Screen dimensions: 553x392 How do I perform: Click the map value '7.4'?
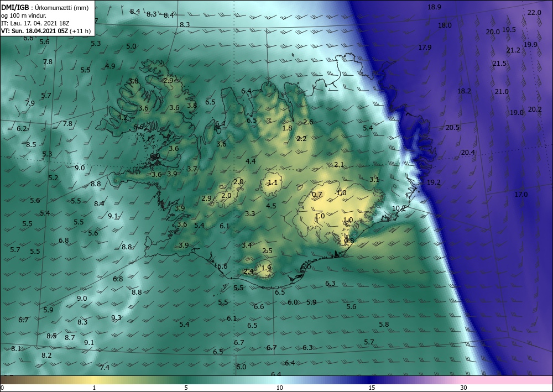click(105, 367)
